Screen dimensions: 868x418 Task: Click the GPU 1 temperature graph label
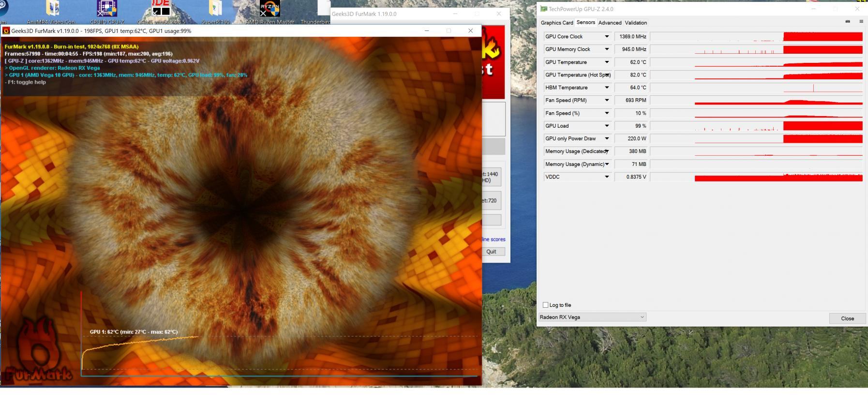[134, 332]
